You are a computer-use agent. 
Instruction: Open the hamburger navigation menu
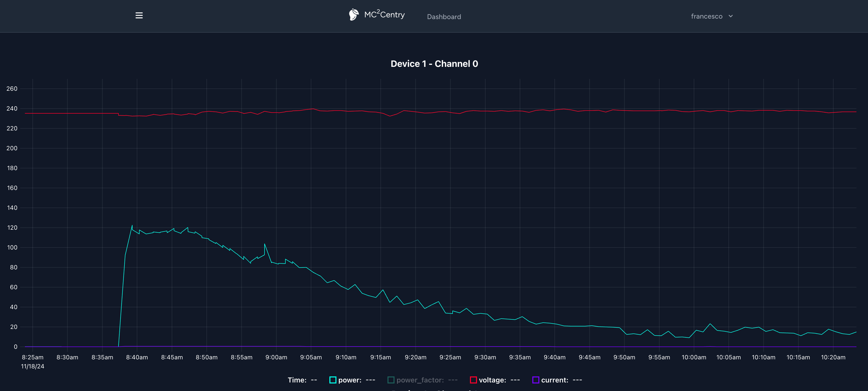[139, 16]
